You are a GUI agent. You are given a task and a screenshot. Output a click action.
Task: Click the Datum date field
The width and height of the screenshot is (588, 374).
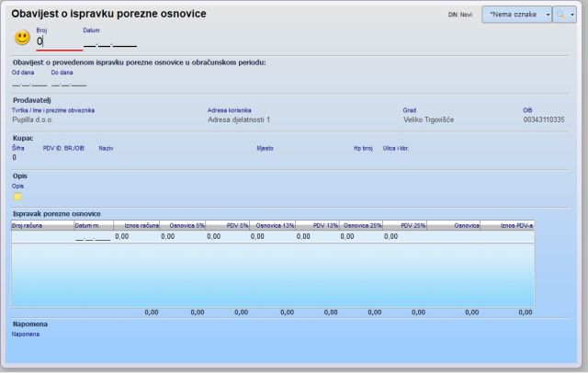108,40
